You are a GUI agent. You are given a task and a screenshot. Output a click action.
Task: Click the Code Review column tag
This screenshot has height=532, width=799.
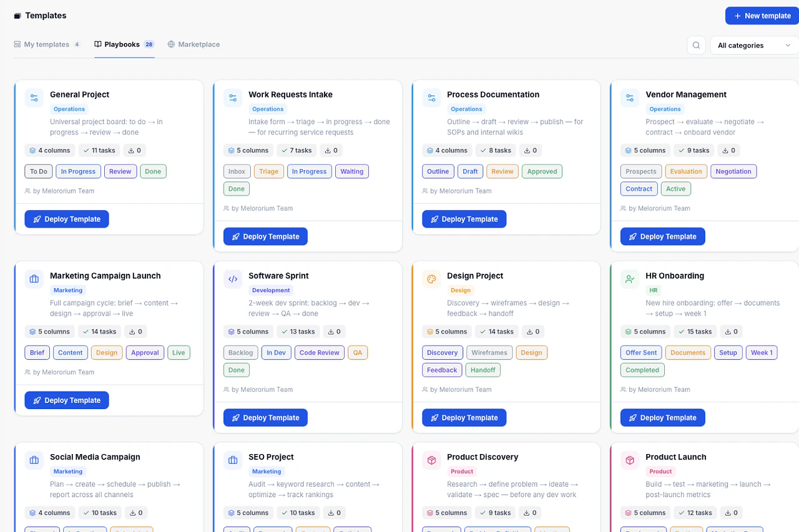coord(319,353)
